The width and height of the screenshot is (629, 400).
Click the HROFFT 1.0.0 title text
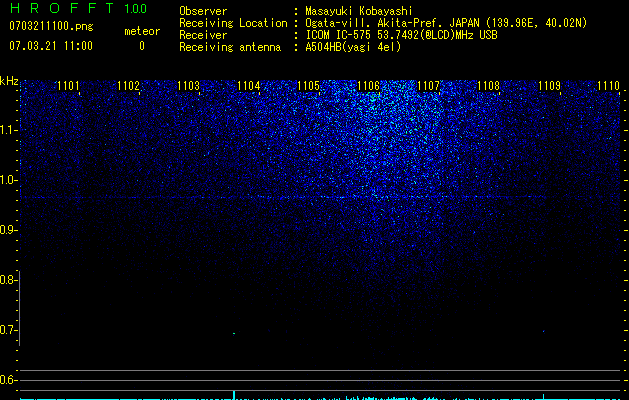79,8
